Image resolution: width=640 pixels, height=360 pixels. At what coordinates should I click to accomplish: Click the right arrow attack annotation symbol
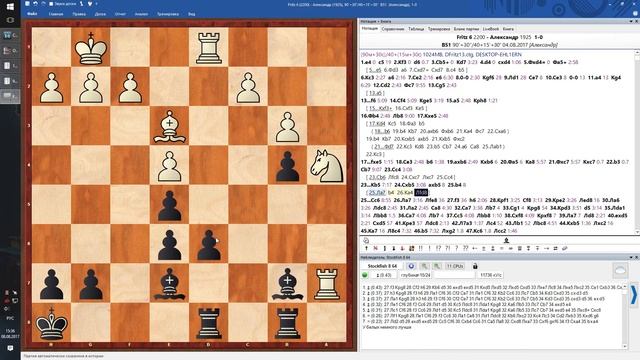tap(547, 248)
